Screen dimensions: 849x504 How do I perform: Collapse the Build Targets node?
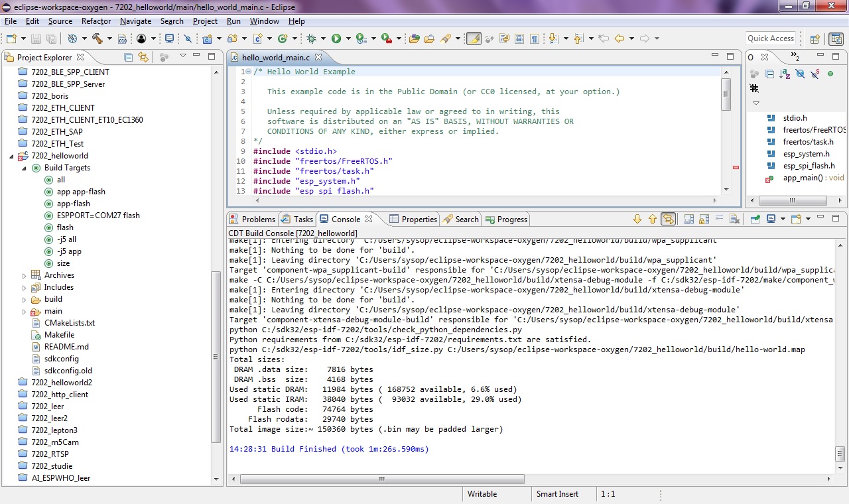25,168
